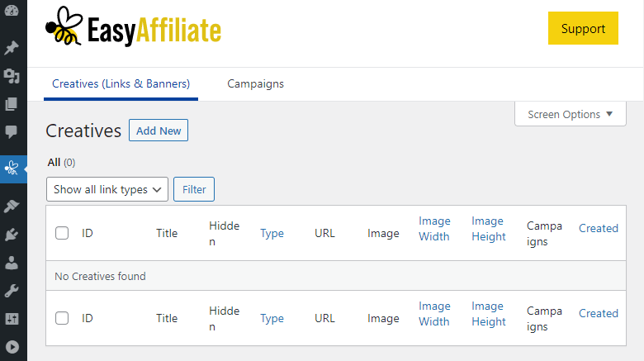644x361 pixels.
Task: Select the Creatives (Links & Banners) tab
Action: 121,84
